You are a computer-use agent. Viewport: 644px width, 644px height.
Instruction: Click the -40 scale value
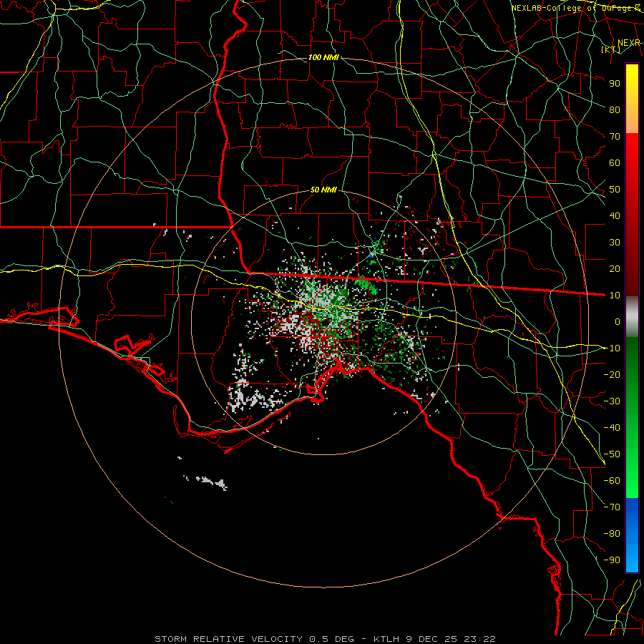[612, 428]
